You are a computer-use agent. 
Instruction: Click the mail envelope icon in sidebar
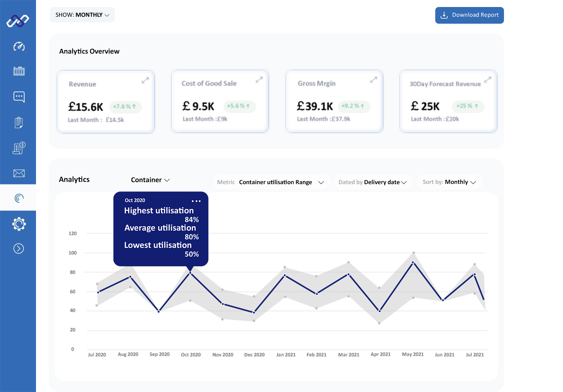pyautogui.click(x=19, y=173)
